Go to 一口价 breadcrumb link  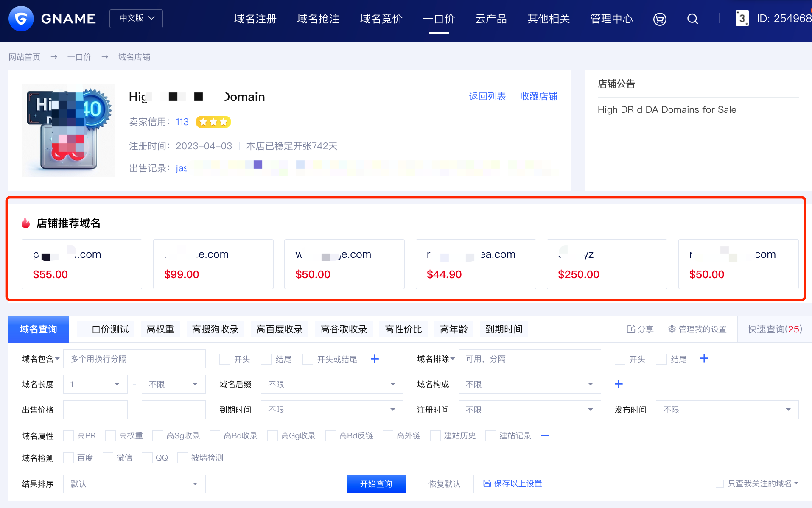point(79,57)
